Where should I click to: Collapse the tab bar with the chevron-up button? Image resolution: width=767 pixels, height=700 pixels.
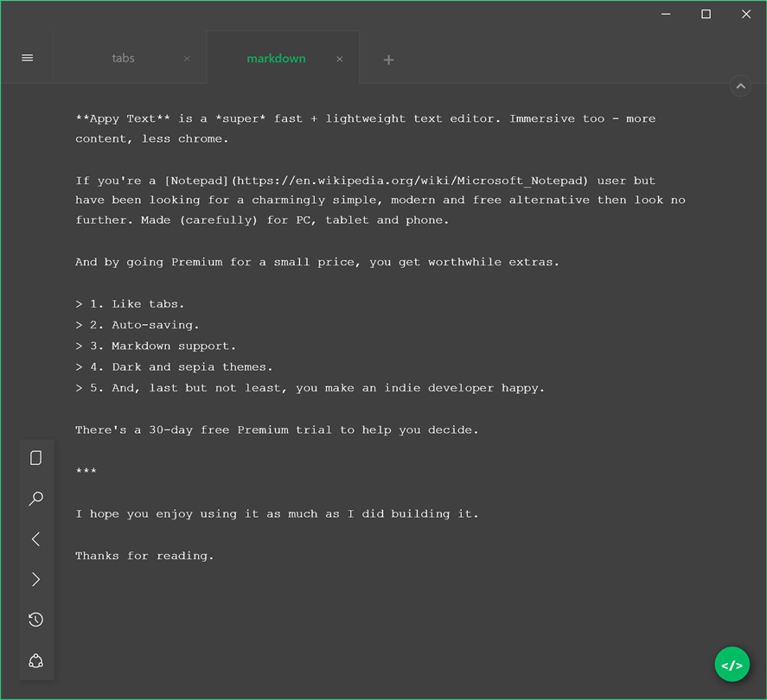(x=740, y=86)
